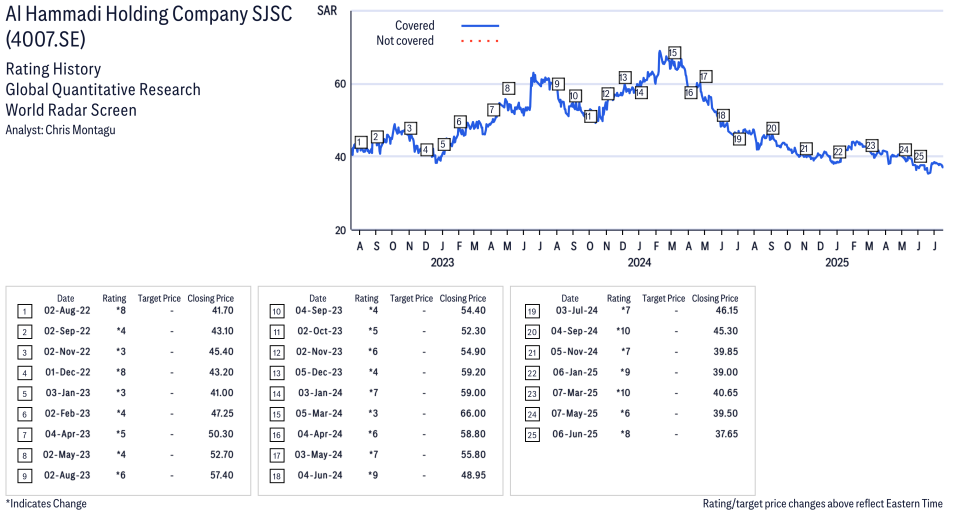
Task: Select the date 04-Apr-24
Action: coord(319,434)
